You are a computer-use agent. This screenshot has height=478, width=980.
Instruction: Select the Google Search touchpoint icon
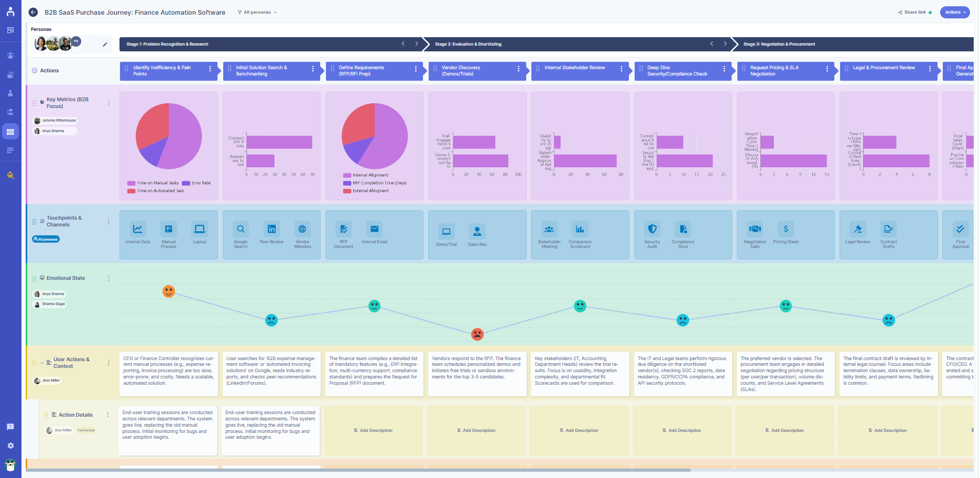(241, 229)
